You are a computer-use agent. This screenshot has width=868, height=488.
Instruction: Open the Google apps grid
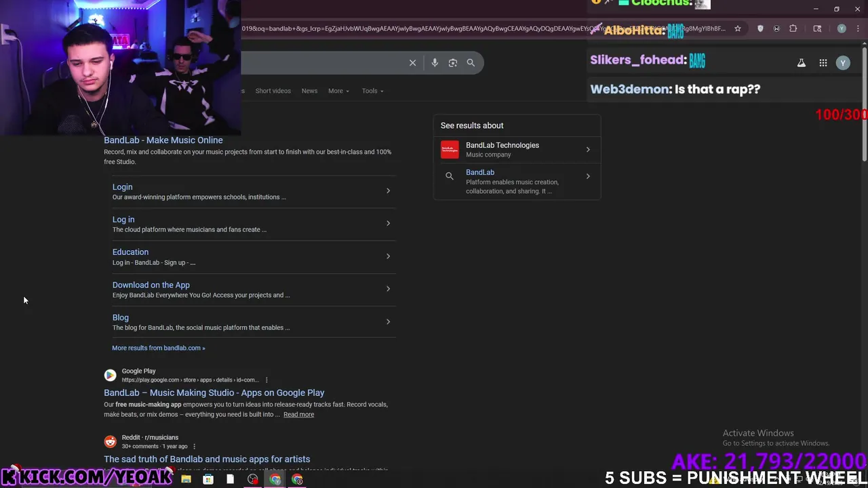tap(823, 62)
